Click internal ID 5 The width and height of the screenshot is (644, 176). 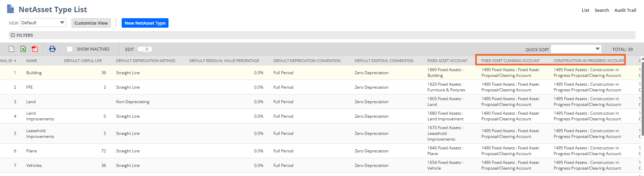(15, 134)
